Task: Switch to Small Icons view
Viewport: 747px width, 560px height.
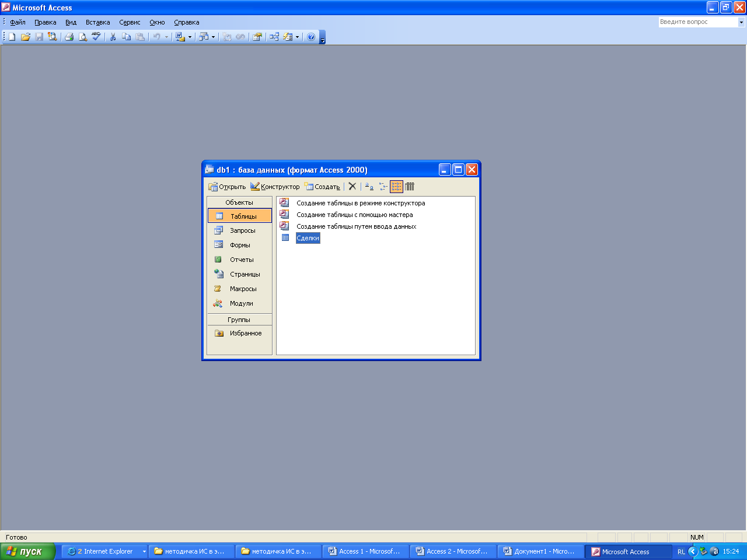Action: [x=383, y=187]
